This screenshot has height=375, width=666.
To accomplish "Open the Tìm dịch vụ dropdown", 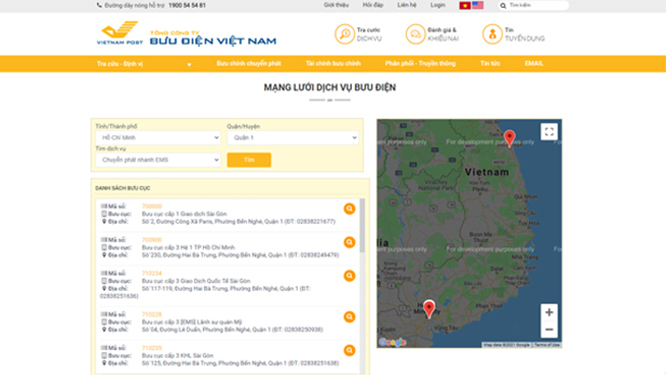I will pos(158,160).
